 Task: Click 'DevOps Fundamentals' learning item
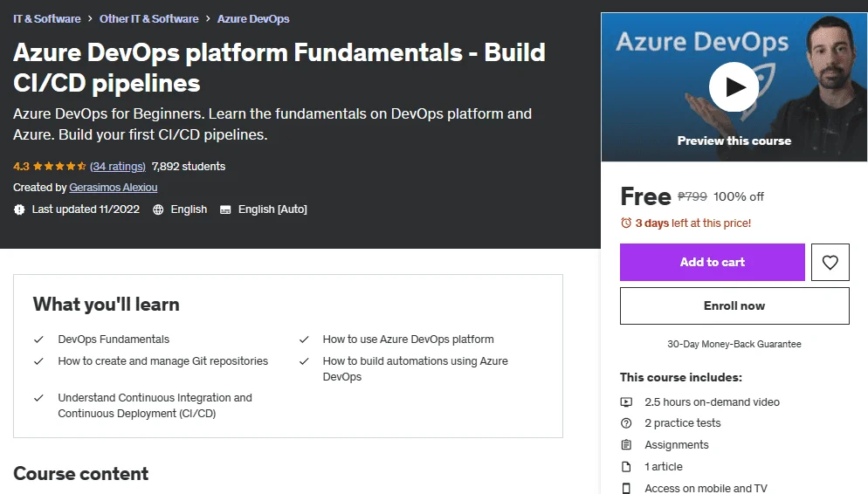pos(114,340)
